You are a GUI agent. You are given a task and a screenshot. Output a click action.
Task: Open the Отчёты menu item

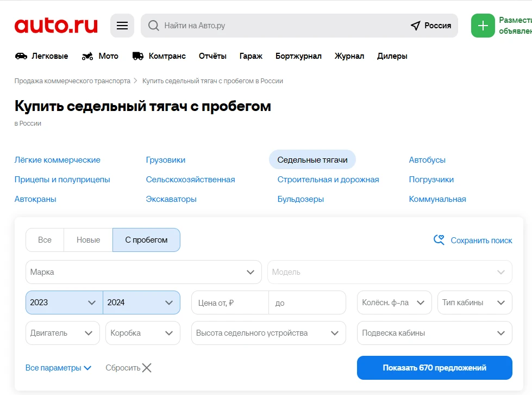coord(212,56)
